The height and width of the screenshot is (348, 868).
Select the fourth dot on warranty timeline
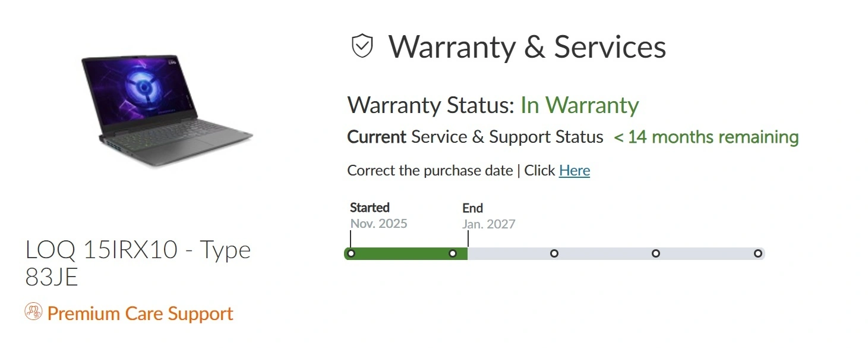[656, 253]
